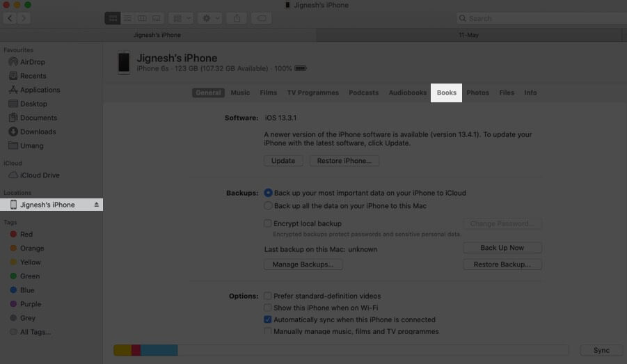Go forward with the toolbar forward arrow
This screenshot has height=364, width=627.
coord(24,18)
